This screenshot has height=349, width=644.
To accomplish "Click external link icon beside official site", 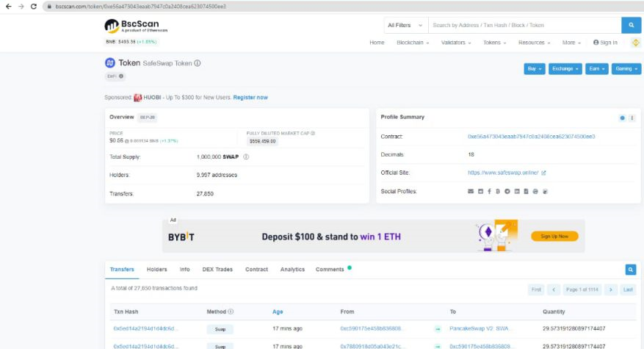I will [x=543, y=173].
